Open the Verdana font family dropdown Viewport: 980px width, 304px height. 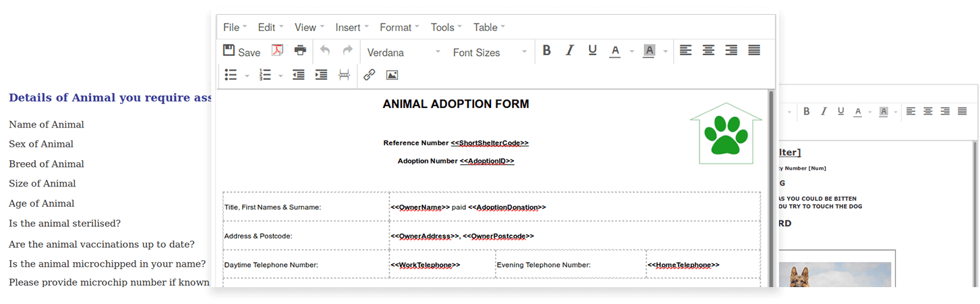point(403,52)
